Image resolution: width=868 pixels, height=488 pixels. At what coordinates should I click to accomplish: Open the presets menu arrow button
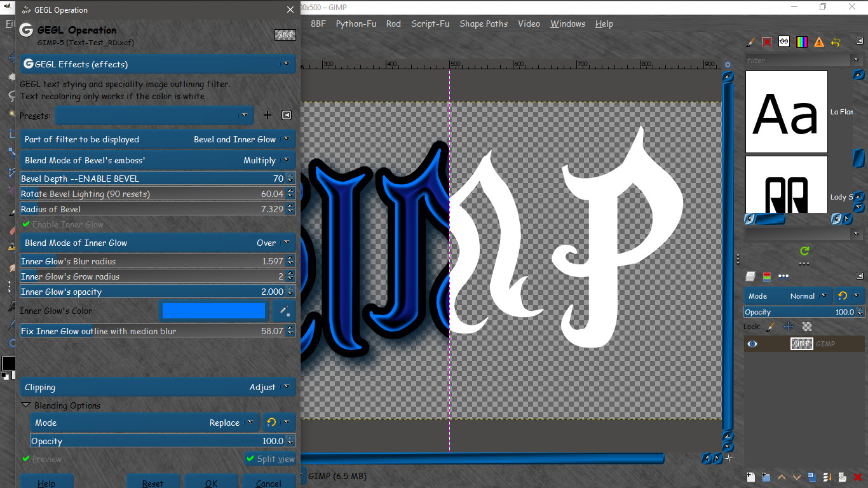287,115
